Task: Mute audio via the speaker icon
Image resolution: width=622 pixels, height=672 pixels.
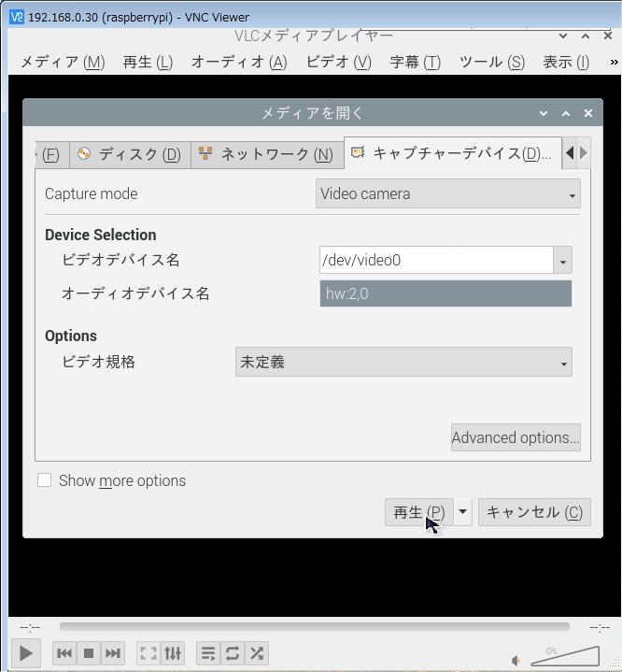Action: point(516,661)
